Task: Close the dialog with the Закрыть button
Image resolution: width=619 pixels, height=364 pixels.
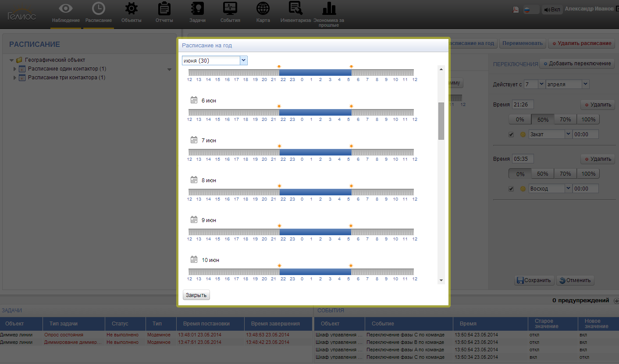Action: tap(196, 295)
